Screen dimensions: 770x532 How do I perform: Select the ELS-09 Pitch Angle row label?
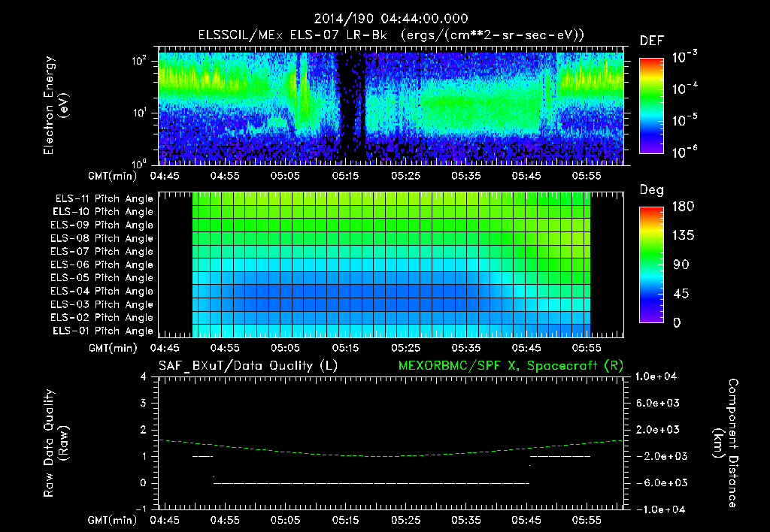[x=102, y=225]
